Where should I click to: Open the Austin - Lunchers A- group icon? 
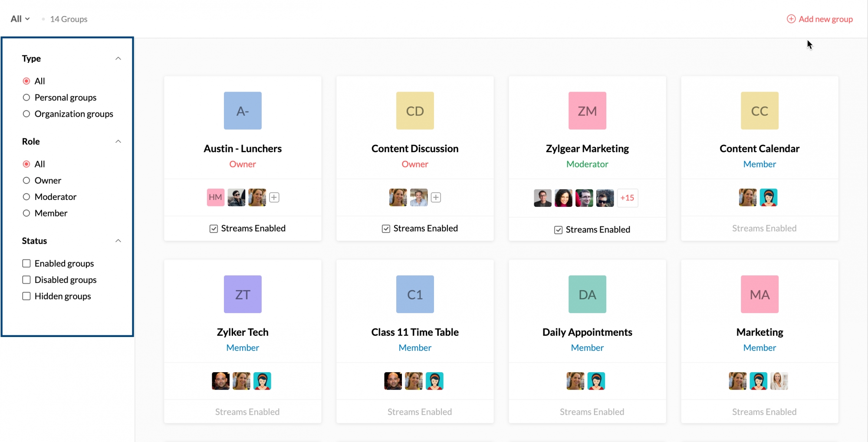pos(243,111)
